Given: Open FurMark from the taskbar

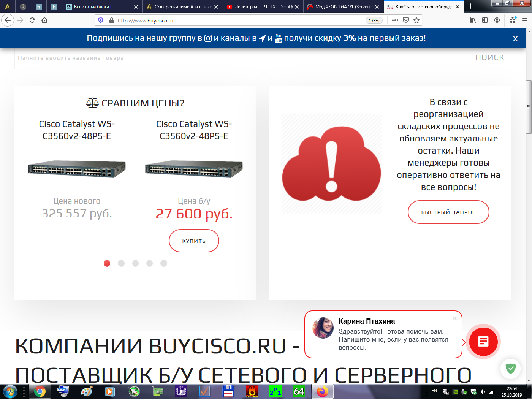Looking at the screenshot, I should point(252,391).
